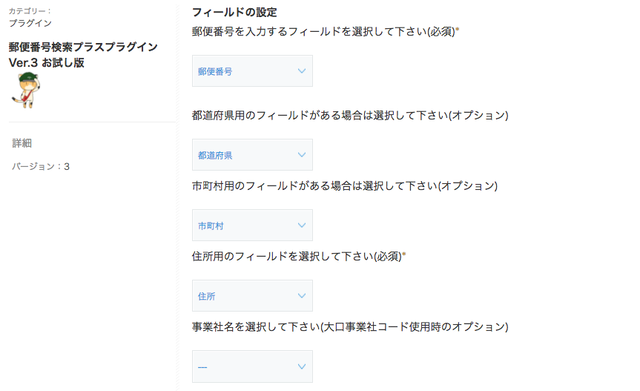
Task: Click the 郵便番号 required field label
Action: click(325, 31)
